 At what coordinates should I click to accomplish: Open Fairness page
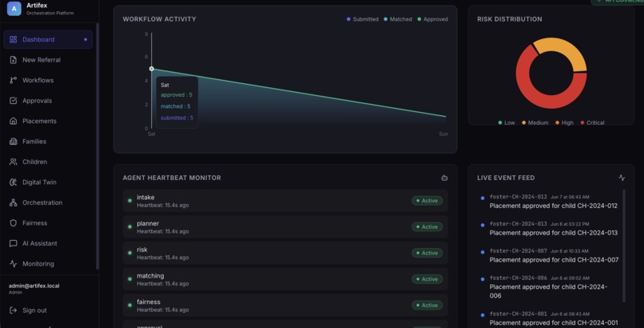(x=48, y=222)
